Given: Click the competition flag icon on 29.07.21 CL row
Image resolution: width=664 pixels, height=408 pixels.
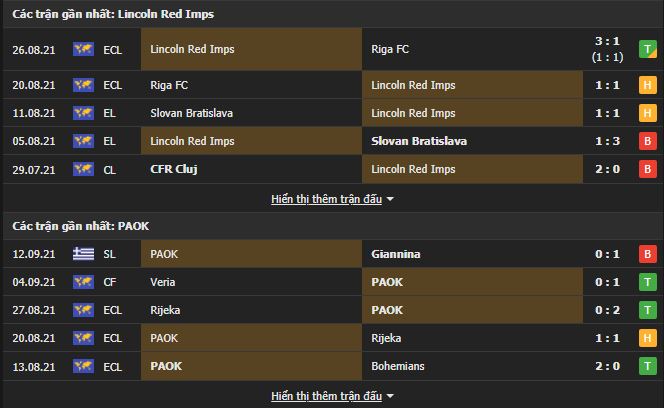Looking at the screenshot, I should 84,169.
